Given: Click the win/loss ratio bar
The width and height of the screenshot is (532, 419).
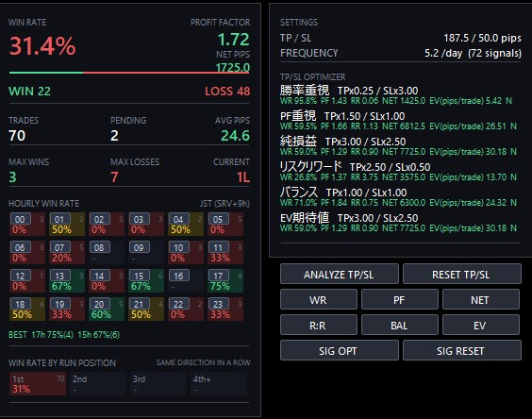Looking at the screenshot, I should (x=129, y=73).
